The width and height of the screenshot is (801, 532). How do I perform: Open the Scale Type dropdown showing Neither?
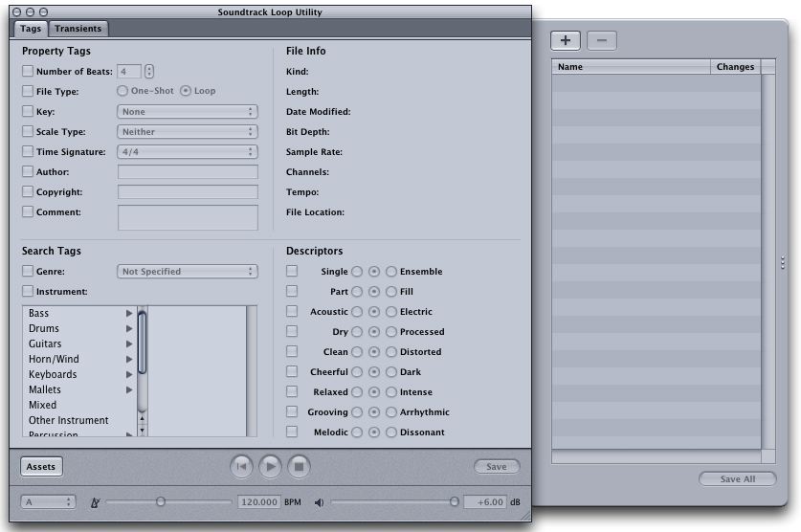click(x=188, y=132)
